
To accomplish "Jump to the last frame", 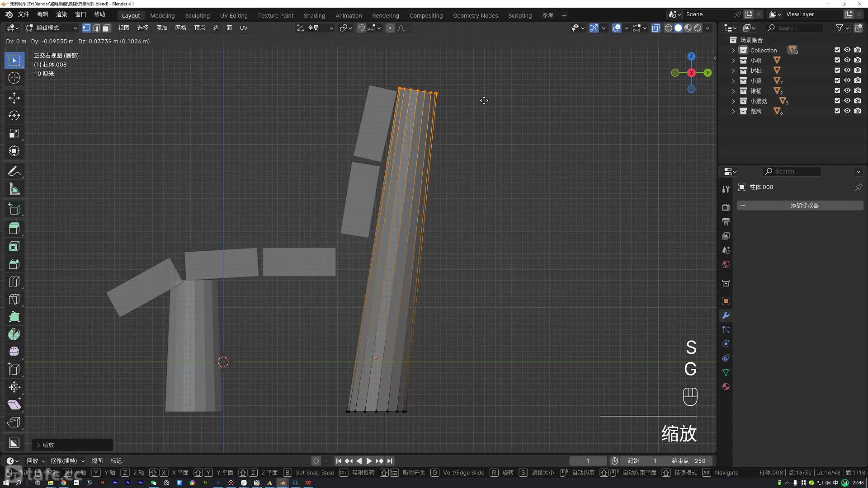I will 390,461.
